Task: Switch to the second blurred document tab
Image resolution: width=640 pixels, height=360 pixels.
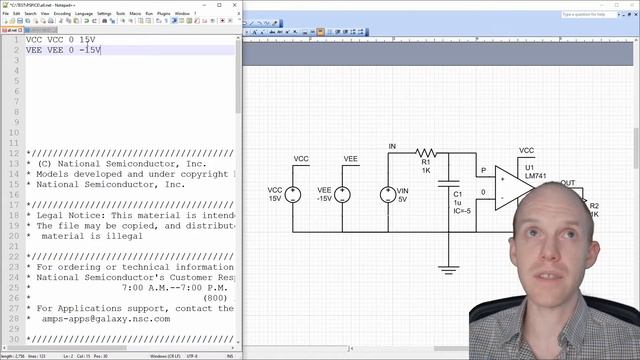Action: (41, 30)
